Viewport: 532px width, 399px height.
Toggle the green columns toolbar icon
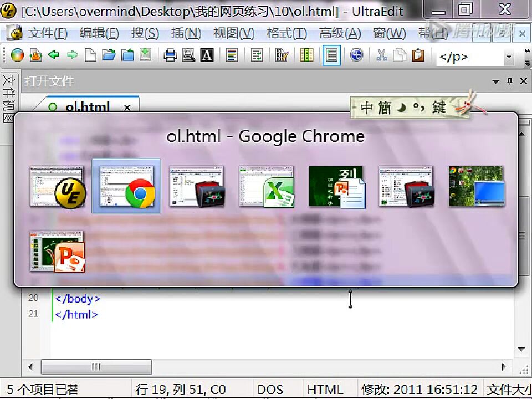306,55
